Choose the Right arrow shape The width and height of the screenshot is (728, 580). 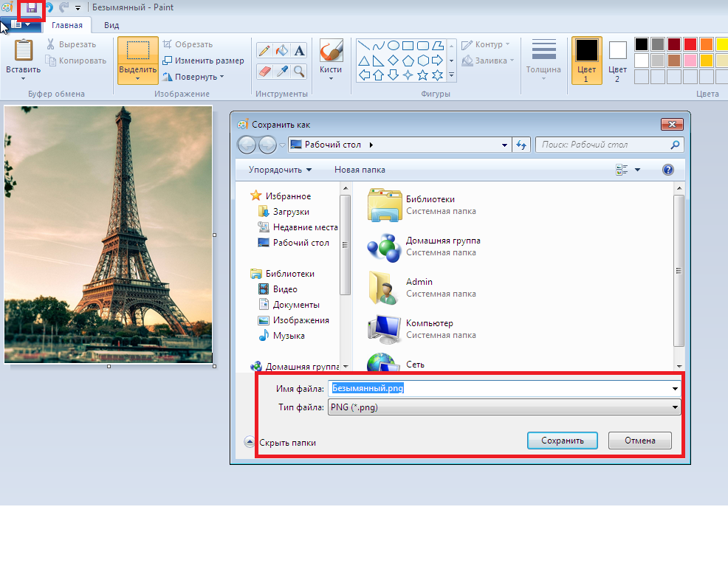pyautogui.click(x=437, y=61)
